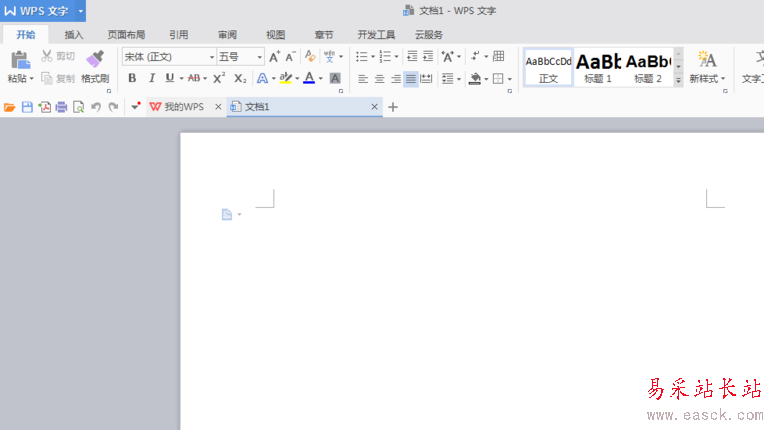
Task: Open the font name dropdown
Action: (x=211, y=57)
